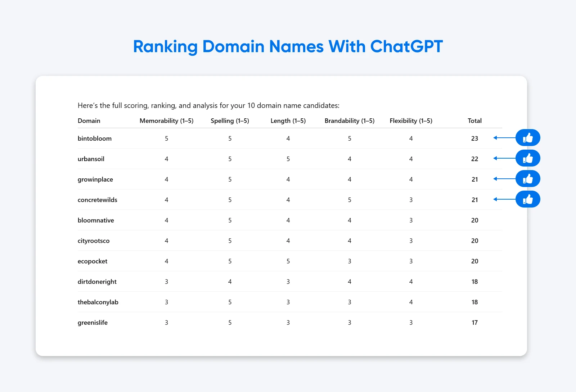Click the arrow pointing at growinplace's total

[x=504, y=178]
